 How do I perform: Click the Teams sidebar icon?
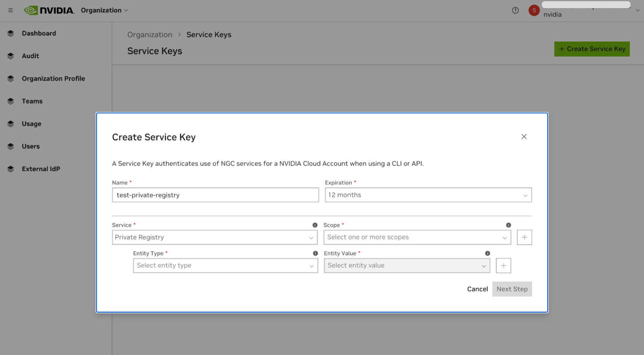click(11, 101)
